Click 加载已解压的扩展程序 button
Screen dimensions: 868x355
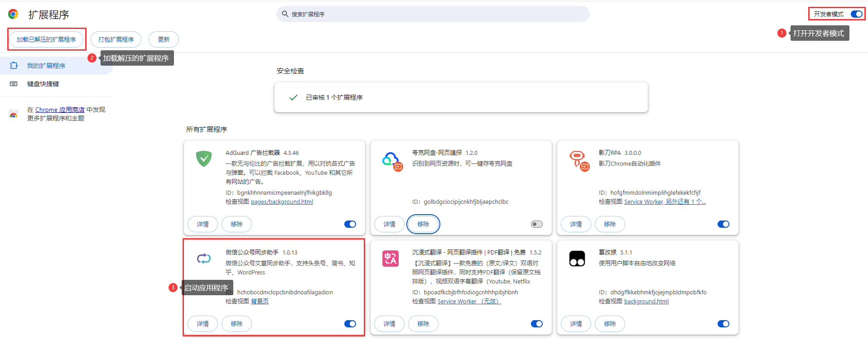coord(46,39)
